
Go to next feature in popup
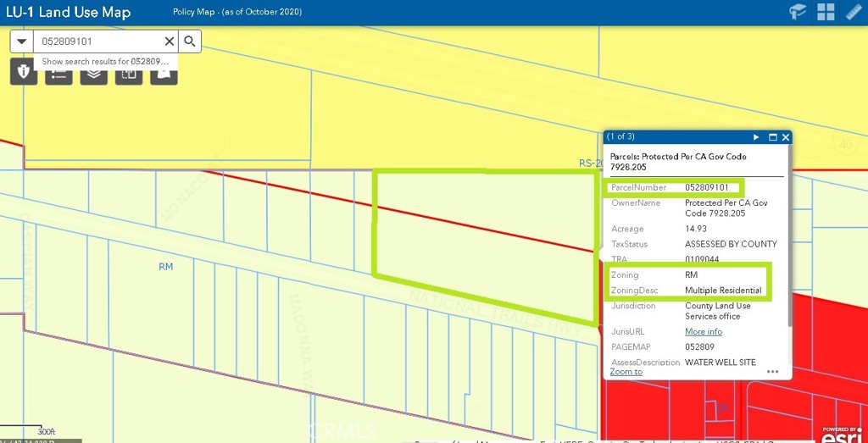pos(756,137)
